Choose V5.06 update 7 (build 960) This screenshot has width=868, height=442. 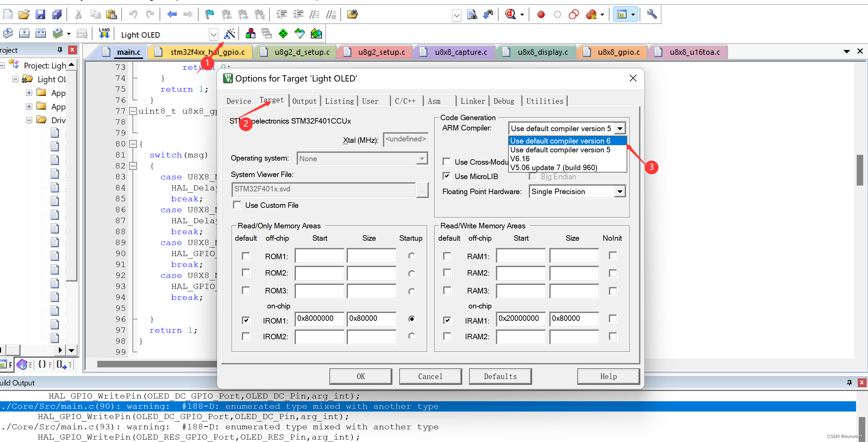pos(568,167)
